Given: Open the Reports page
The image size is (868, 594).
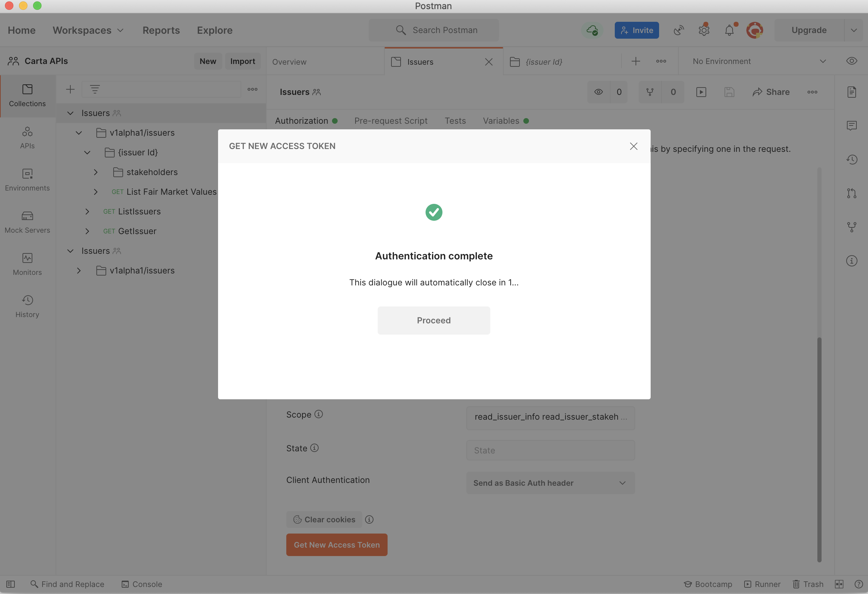Looking at the screenshot, I should point(161,30).
